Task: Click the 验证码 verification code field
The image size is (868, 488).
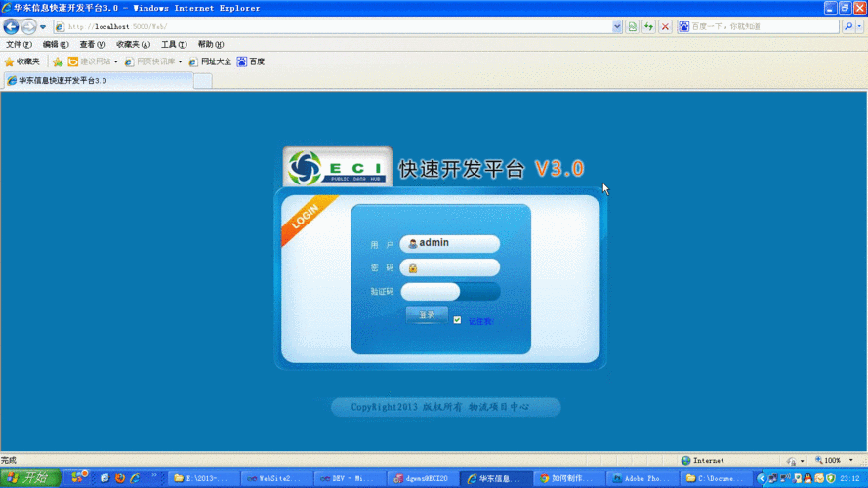Action: click(431, 292)
